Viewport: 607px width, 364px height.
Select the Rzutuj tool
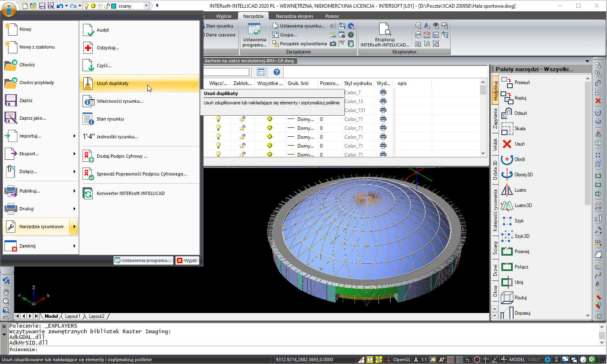(514, 298)
